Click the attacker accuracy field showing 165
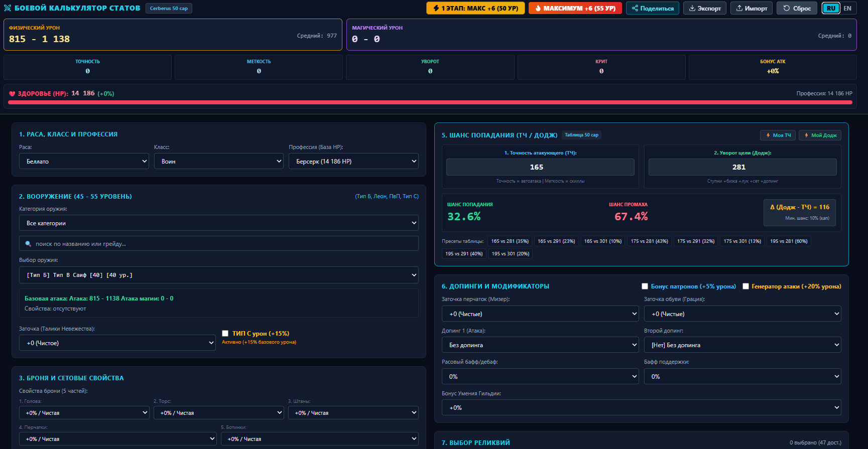868x449 pixels. point(540,167)
